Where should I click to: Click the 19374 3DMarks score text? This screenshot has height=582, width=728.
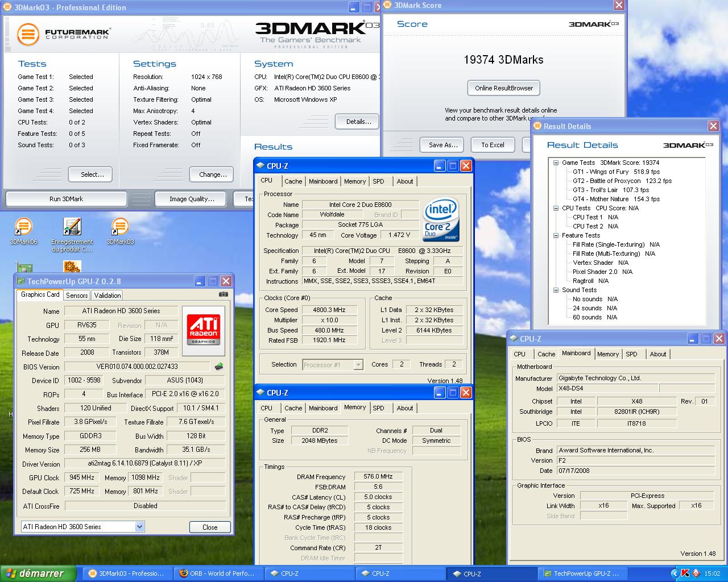(503, 60)
